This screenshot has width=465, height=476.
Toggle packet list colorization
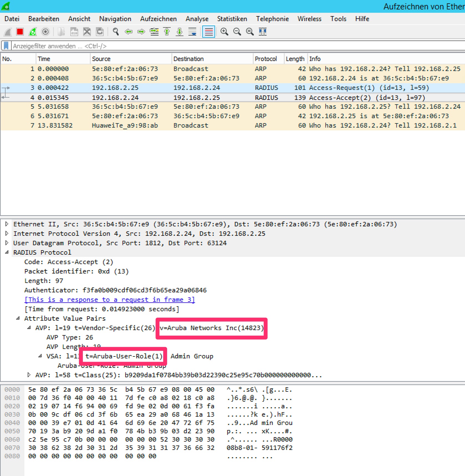tap(209, 32)
